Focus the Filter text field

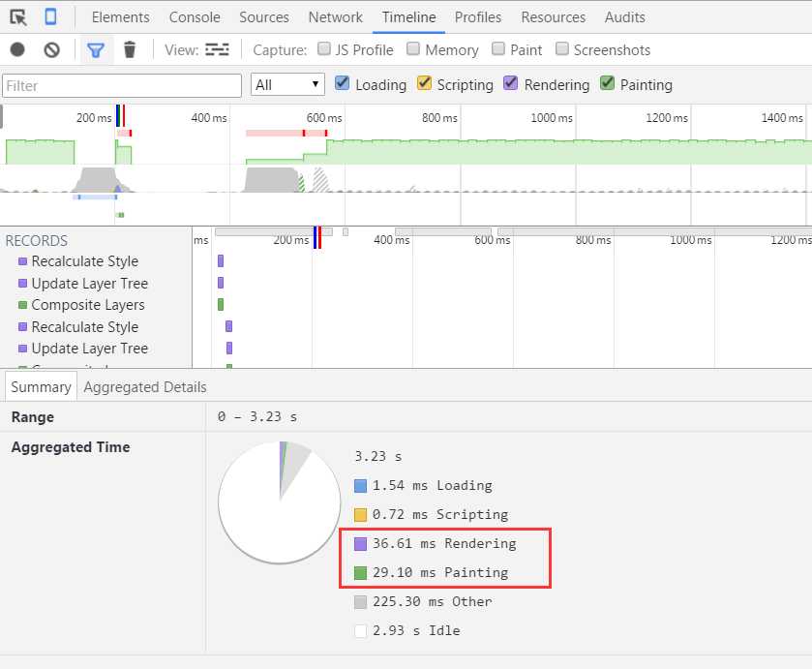tap(122, 85)
